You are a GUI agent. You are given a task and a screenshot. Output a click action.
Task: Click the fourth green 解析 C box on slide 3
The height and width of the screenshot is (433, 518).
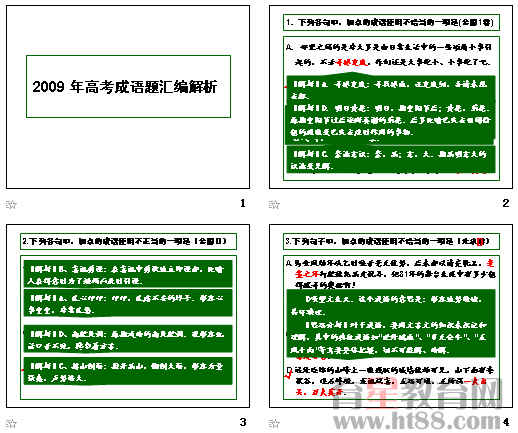[128, 371]
